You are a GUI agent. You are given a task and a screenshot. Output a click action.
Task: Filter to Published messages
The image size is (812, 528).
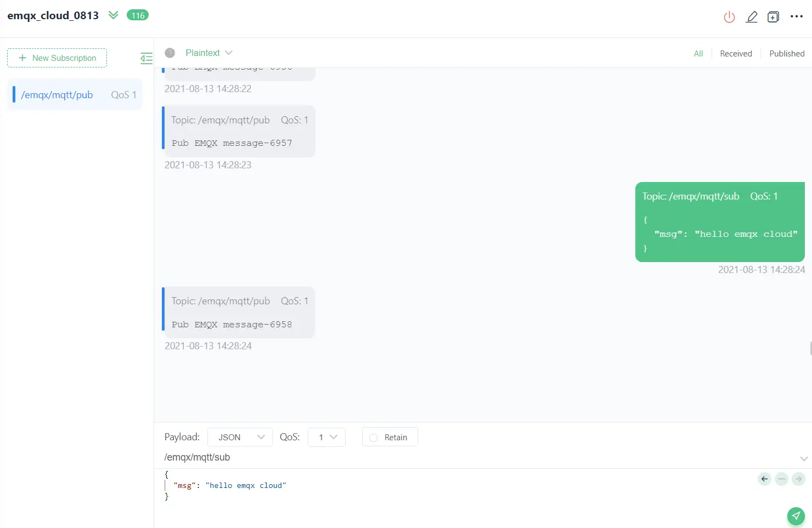pyautogui.click(x=787, y=54)
